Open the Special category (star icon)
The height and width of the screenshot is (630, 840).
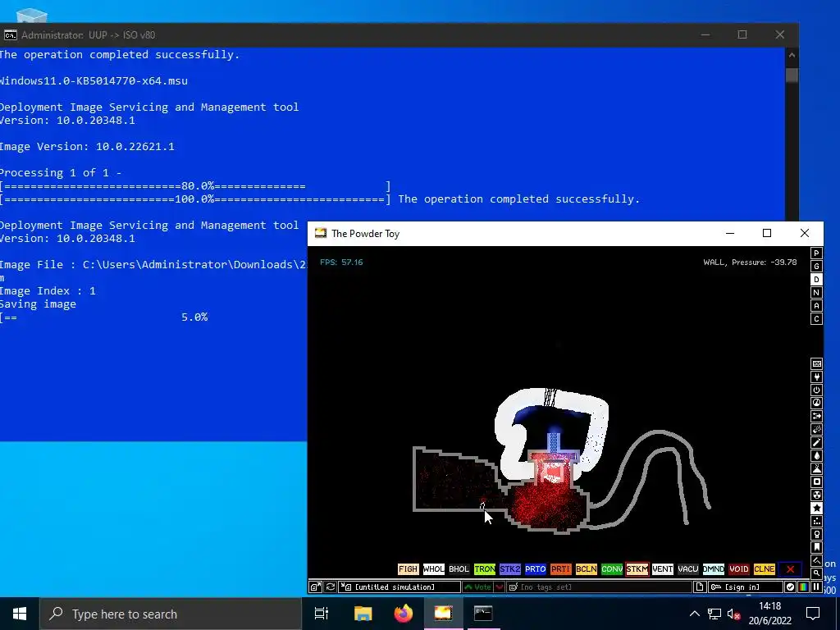click(816, 508)
